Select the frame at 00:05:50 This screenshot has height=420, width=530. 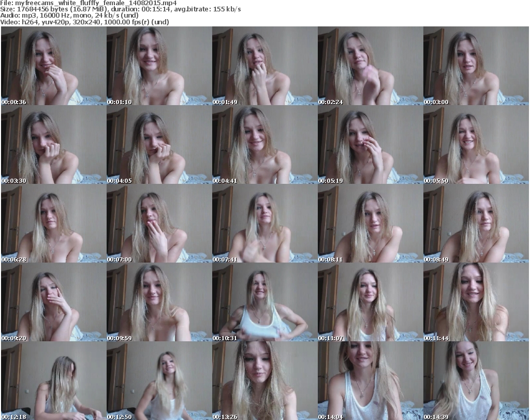[x=476, y=144]
